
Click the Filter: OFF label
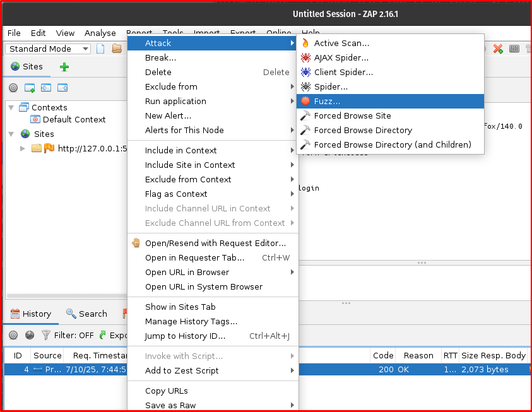click(x=74, y=336)
